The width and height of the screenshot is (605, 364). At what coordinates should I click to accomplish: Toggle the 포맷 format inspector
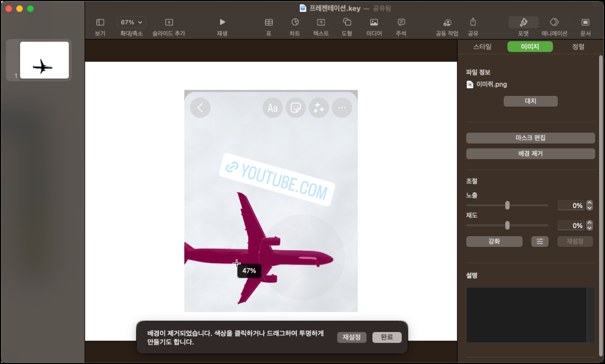pyautogui.click(x=523, y=22)
